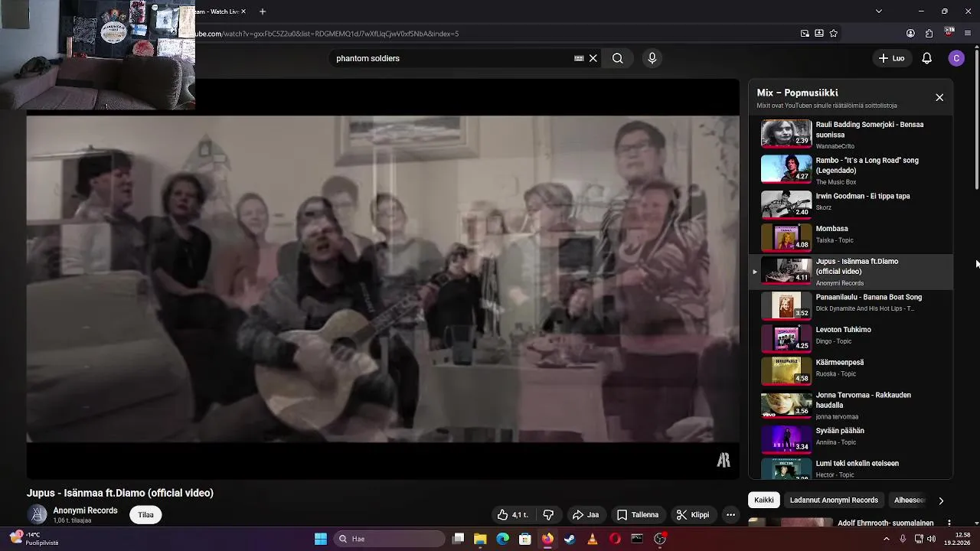Play Rauli Badding Somerjoki - Bensaa suonissa

coord(850,135)
